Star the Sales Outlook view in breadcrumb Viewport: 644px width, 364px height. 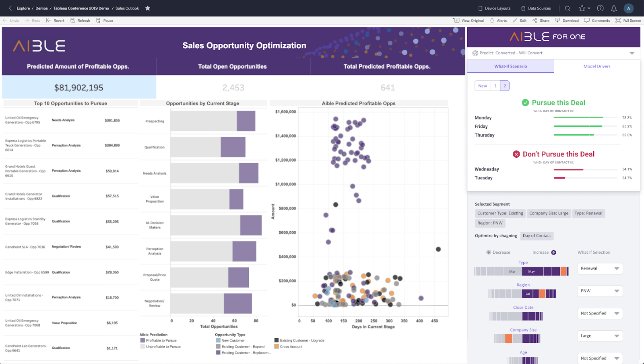point(148,8)
